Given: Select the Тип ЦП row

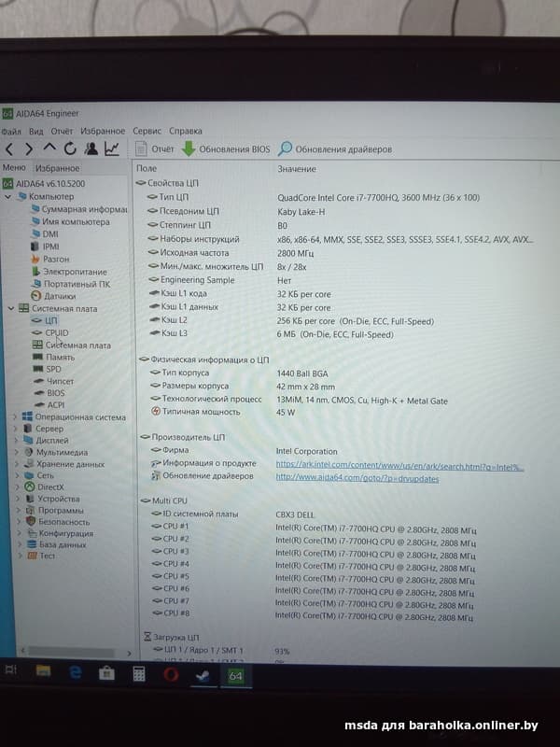Looking at the screenshot, I should pyautogui.click(x=313, y=197).
